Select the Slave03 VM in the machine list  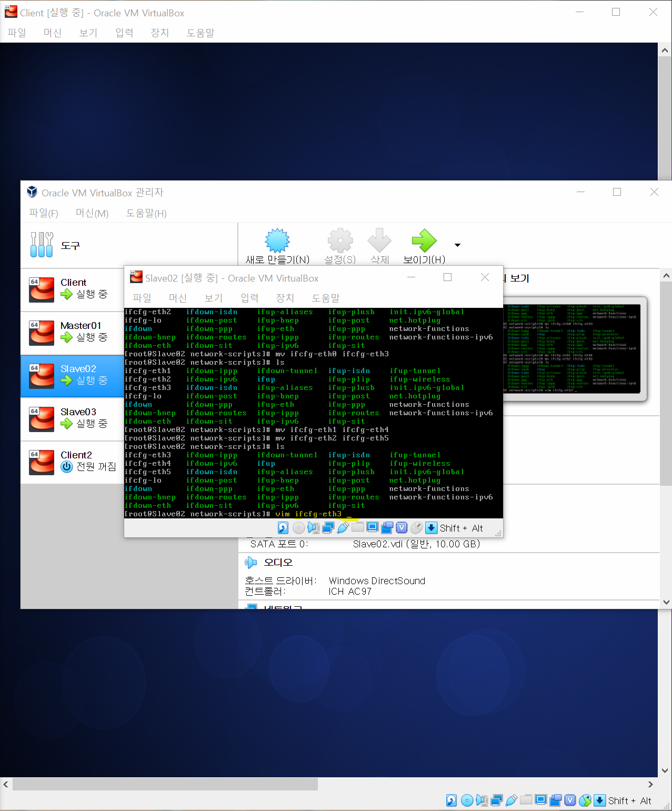point(73,419)
